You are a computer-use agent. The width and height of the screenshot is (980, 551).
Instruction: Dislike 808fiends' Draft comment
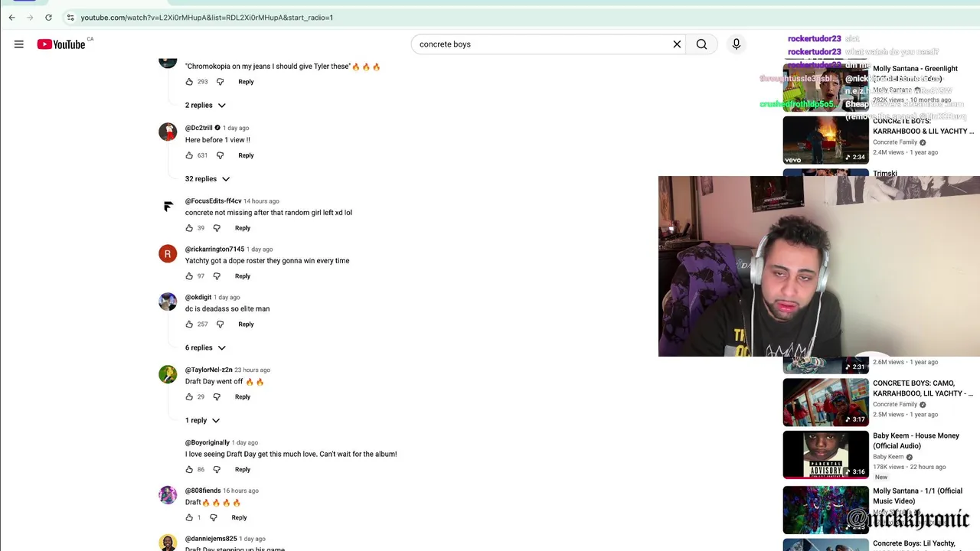(x=214, y=518)
